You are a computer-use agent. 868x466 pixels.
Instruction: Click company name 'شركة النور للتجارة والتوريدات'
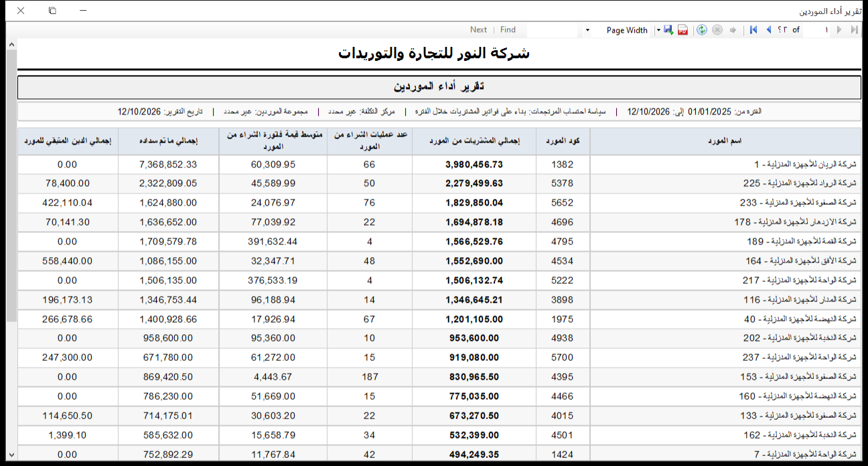[434, 53]
